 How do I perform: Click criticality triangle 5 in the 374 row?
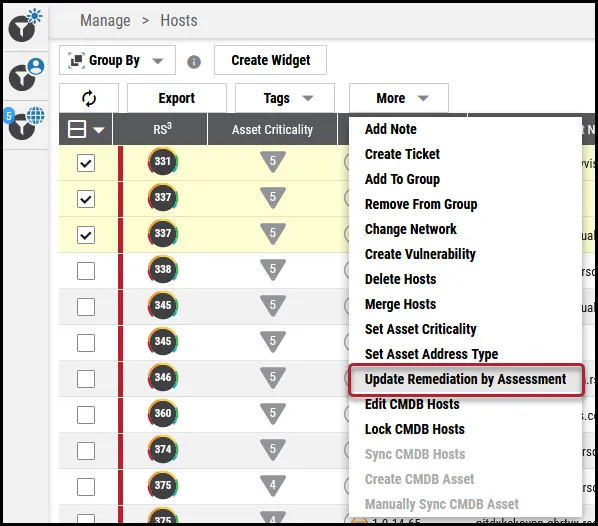(273, 450)
